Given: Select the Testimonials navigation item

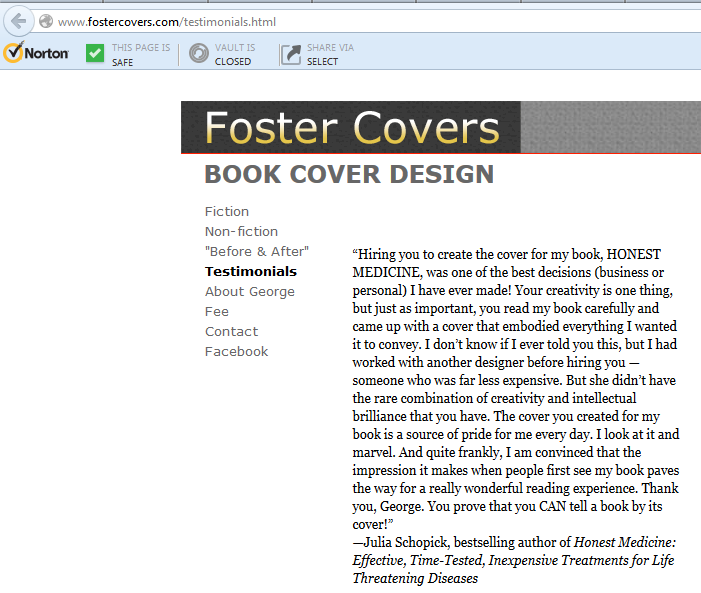Looking at the screenshot, I should coord(250,271).
